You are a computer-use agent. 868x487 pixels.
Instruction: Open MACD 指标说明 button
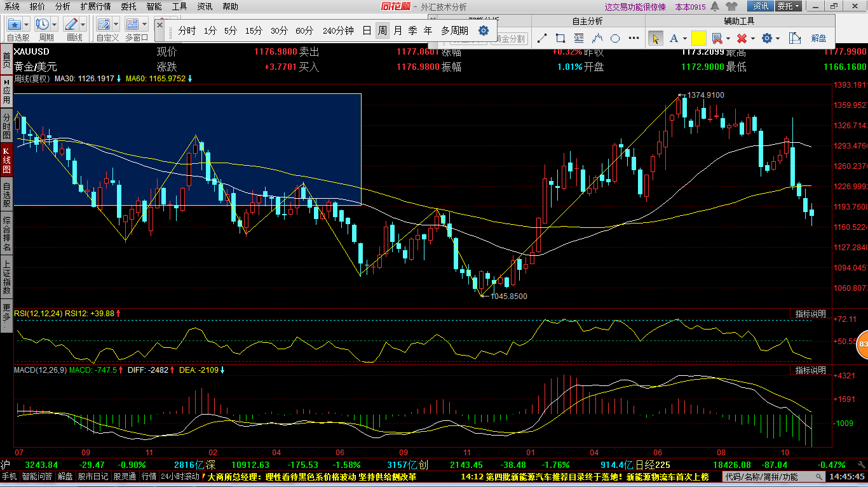(810, 370)
